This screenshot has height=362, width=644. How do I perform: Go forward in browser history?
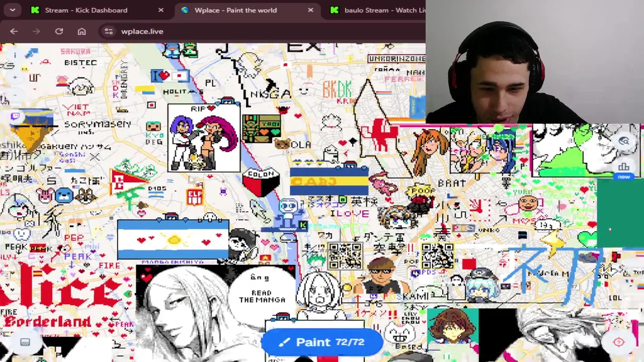click(x=36, y=31)
